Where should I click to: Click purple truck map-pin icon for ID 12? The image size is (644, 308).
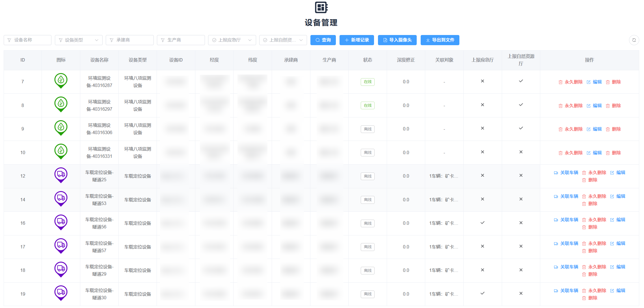click(x=61, y=175)
